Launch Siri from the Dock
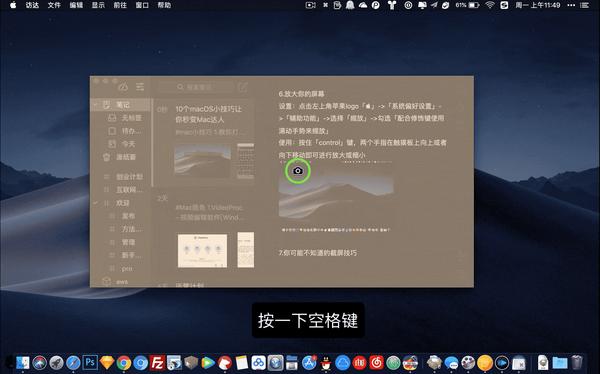 point(39,362)
